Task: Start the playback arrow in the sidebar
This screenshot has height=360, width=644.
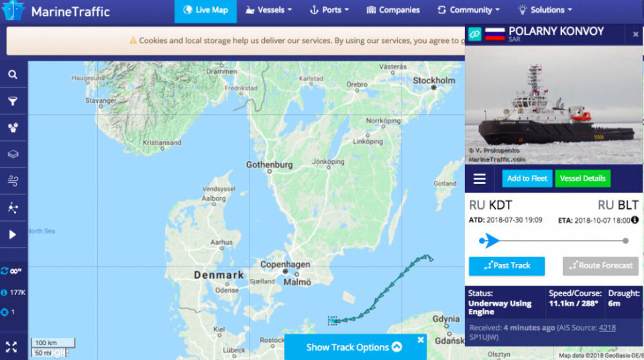Action: [x=13, y=234]
